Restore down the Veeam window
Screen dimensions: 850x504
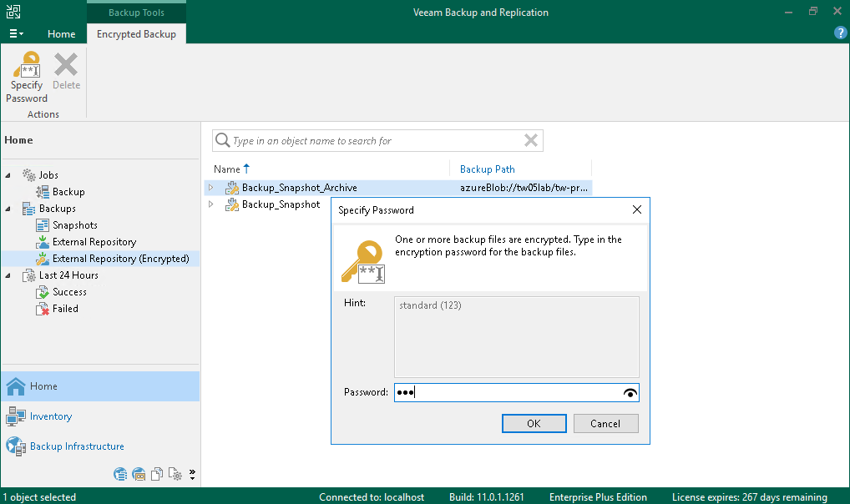pyautogui.click(x=813, y=12)
